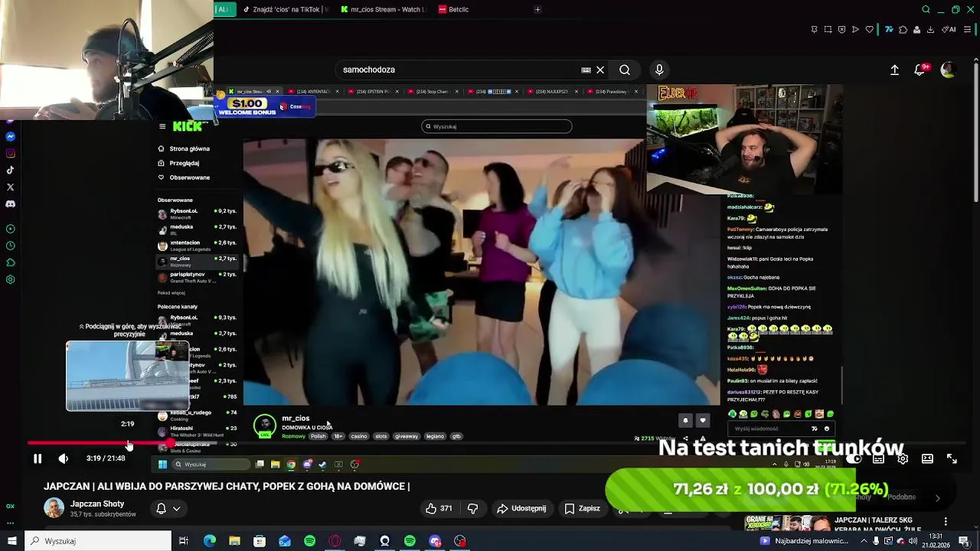Viewport: 980px width, 551px height.
Task: Open the on-screen keyboard icon in the search box
Action: pyautogui.click(x=586, y=70)
